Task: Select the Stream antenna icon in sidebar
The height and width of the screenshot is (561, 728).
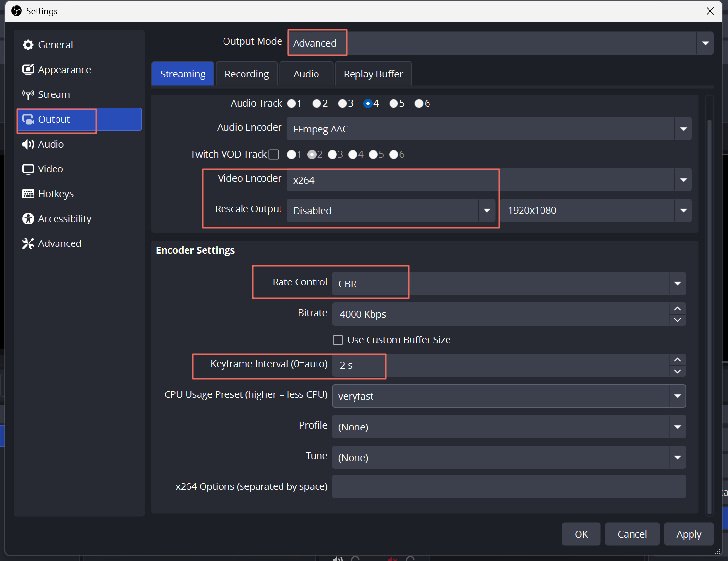Action: (x=28, y=94)
